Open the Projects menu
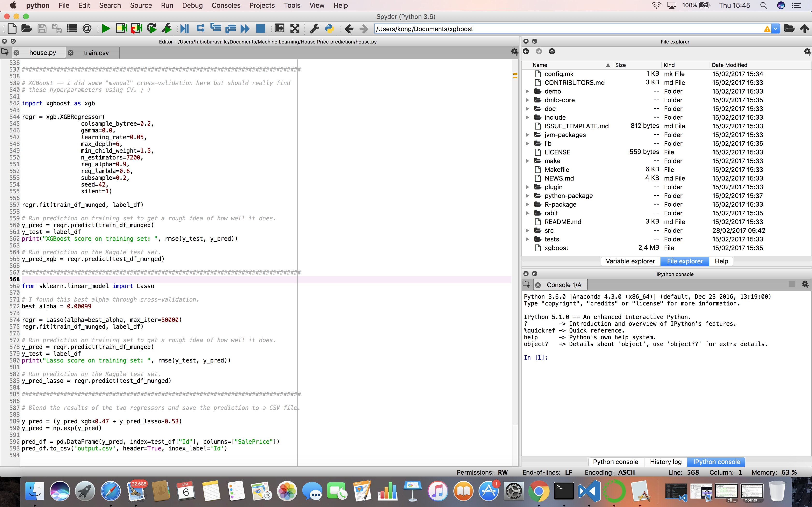 (x=262, y=5)
